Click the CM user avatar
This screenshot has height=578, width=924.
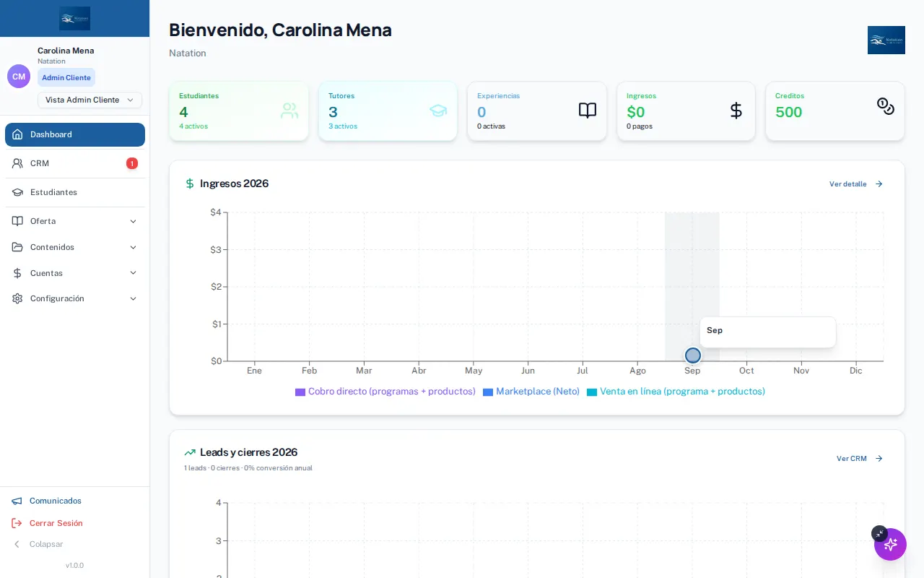pyautogui.click(x=19, y=77)
